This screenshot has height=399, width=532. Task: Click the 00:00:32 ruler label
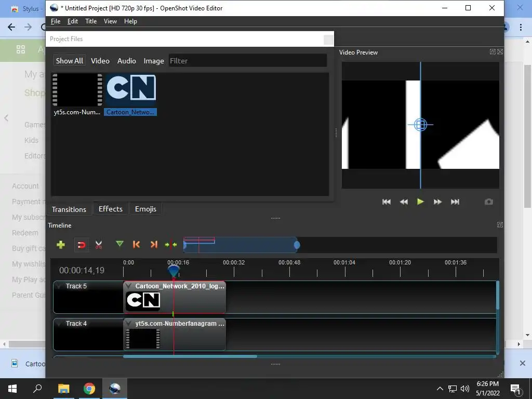pos(234,262)
